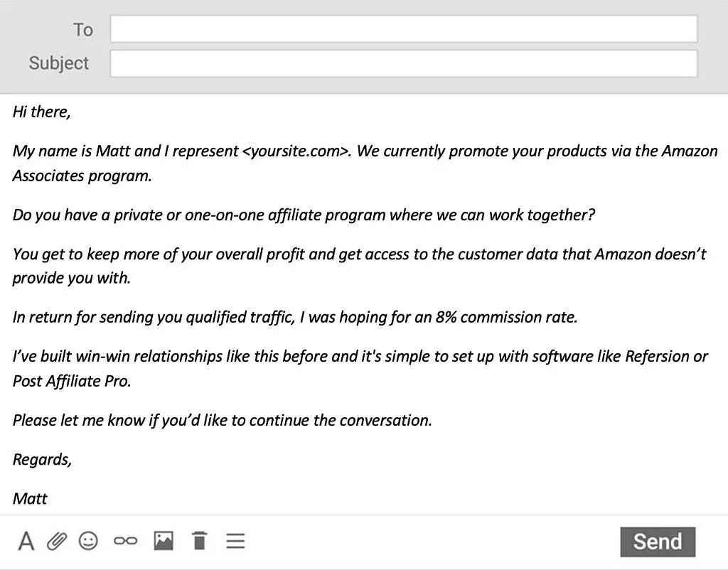Image resolution: width=728 pixels, height=570 pixels.
Task: Send the email
Action: (657, 542)
